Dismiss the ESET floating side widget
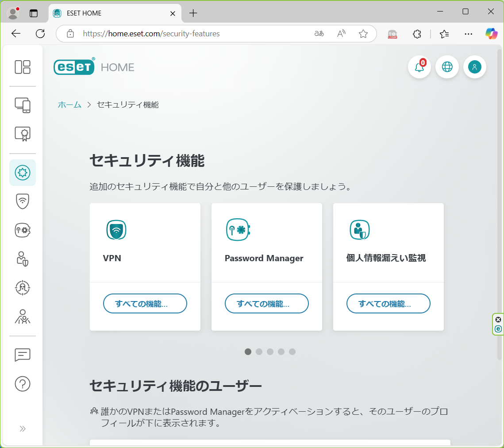Screen dimensions: 504x448 point(498,319)
